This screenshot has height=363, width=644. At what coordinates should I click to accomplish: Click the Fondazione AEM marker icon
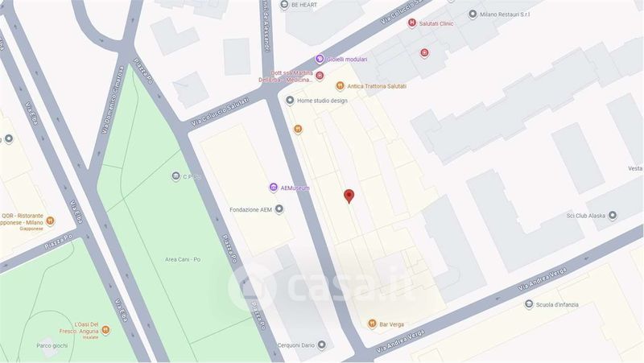click(x=279, y=209)
